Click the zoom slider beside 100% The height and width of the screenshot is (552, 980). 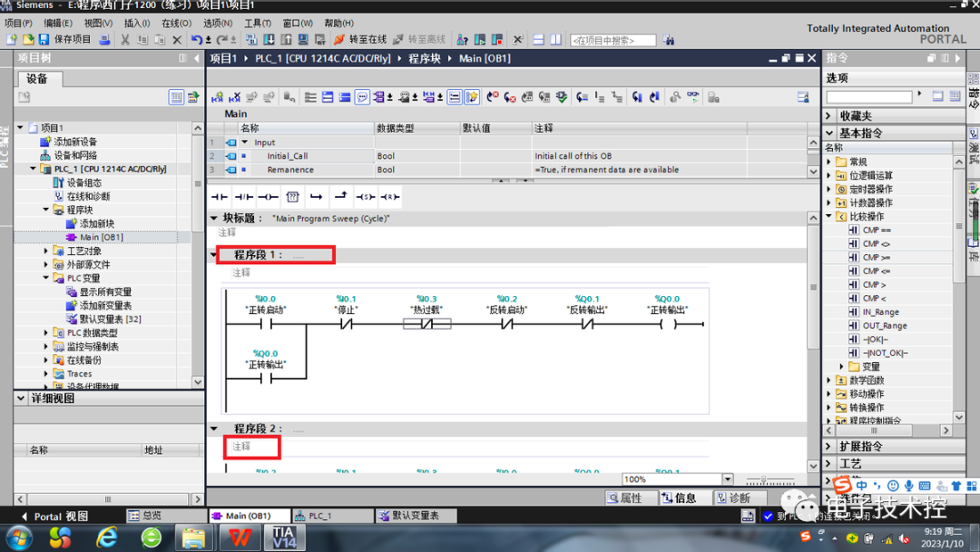pos(763,479)
